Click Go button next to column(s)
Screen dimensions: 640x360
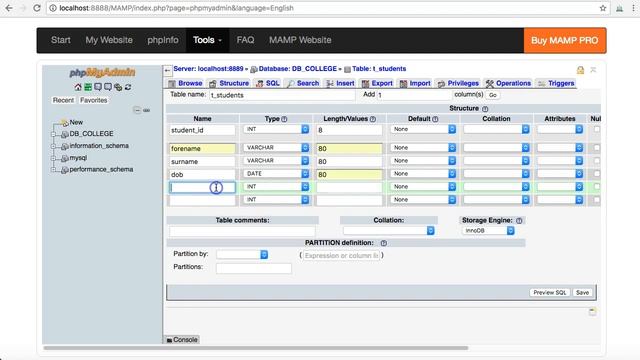(493, 95)
